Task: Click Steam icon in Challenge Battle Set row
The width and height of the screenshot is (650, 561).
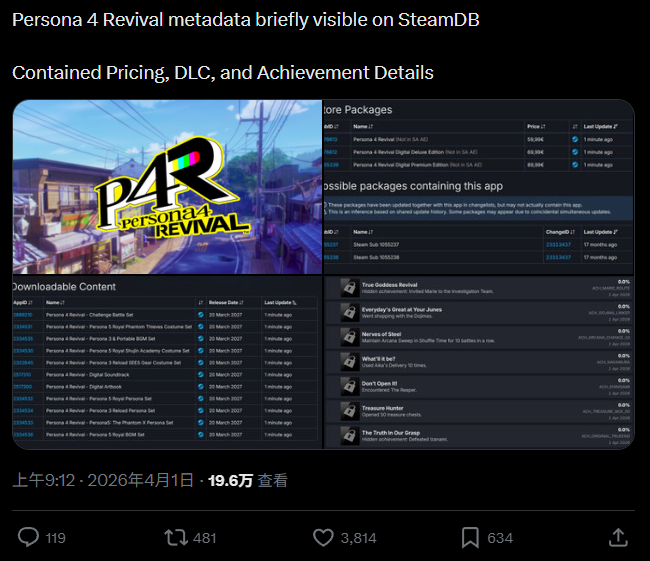Action: click(201, 315)
